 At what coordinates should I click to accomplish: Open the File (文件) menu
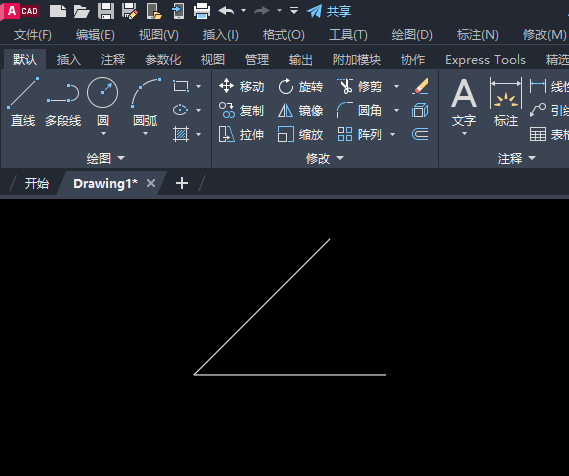[33, 35]
